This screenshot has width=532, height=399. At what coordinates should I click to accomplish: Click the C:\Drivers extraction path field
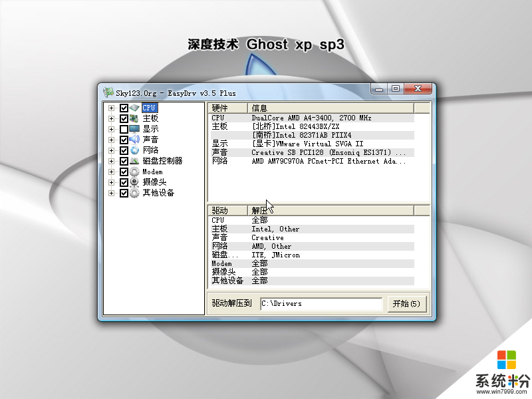pyautogui.click(x=321, y=304)
